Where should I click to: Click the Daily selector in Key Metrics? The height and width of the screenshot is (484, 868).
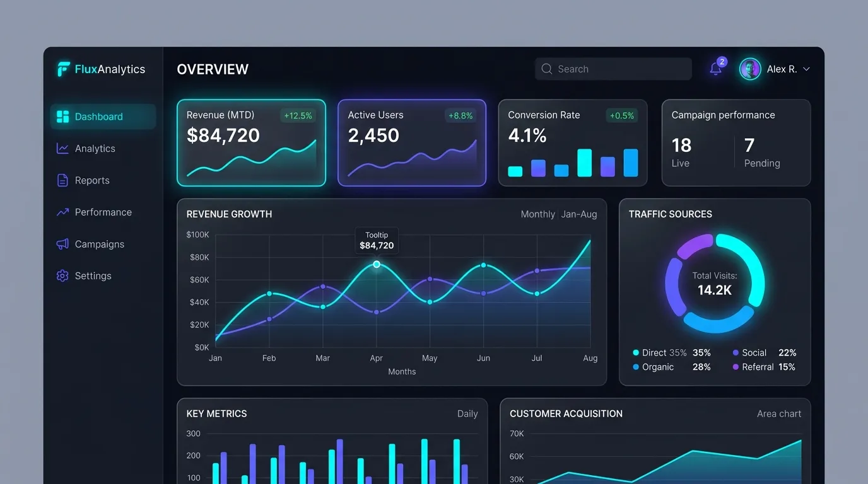pos(467,414)
